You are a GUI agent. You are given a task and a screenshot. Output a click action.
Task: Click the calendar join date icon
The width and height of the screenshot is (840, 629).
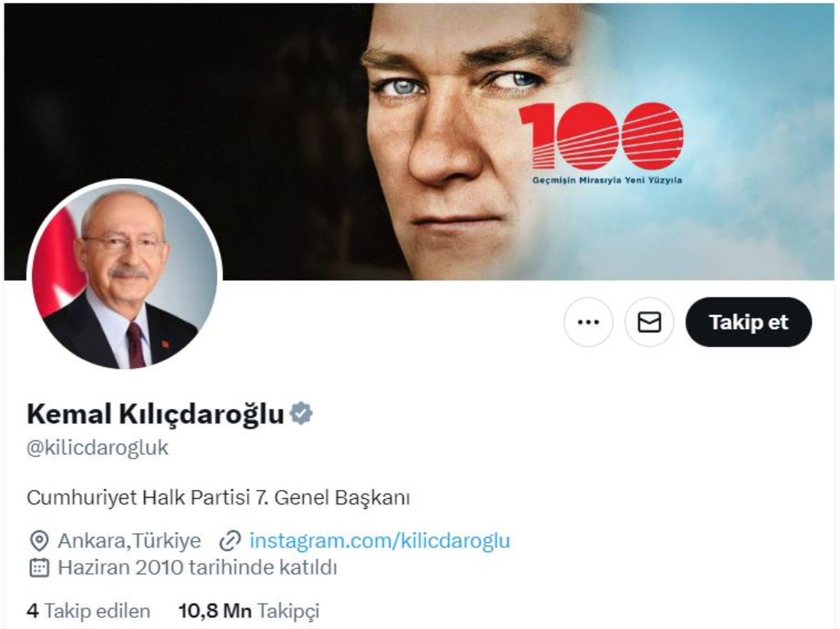pos(39,567)
